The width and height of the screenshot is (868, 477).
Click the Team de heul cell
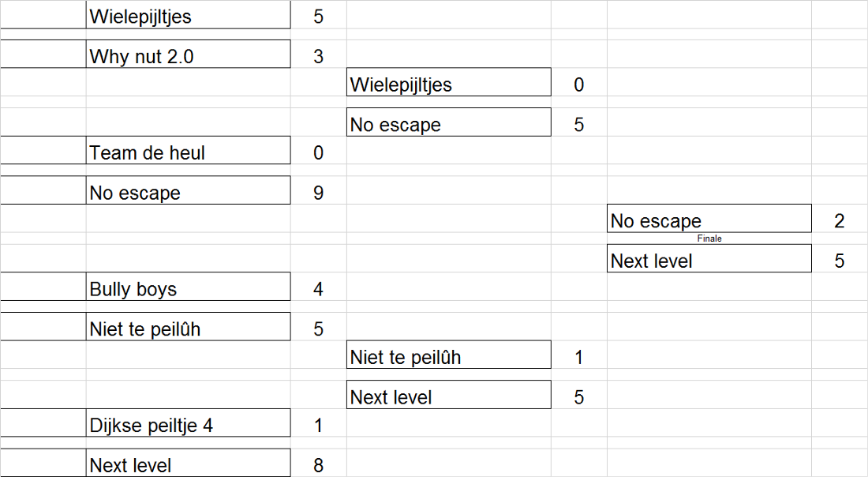189,150
